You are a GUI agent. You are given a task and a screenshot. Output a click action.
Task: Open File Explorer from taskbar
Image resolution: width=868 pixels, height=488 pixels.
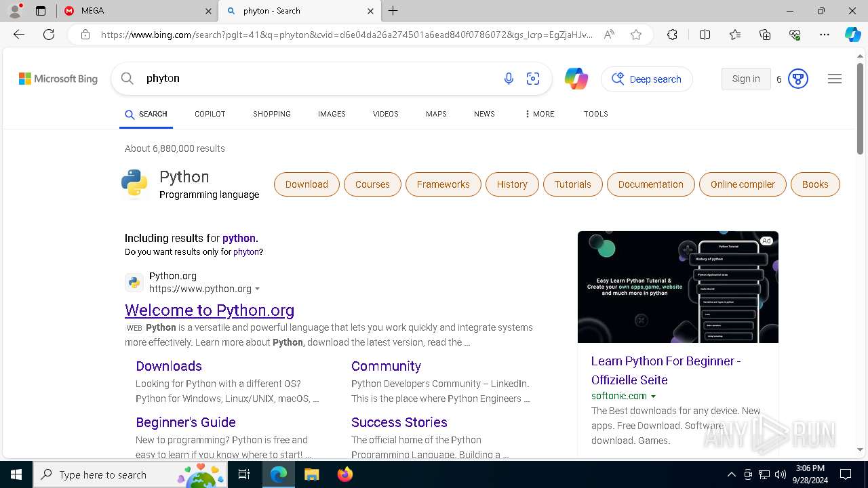(311, 474)
